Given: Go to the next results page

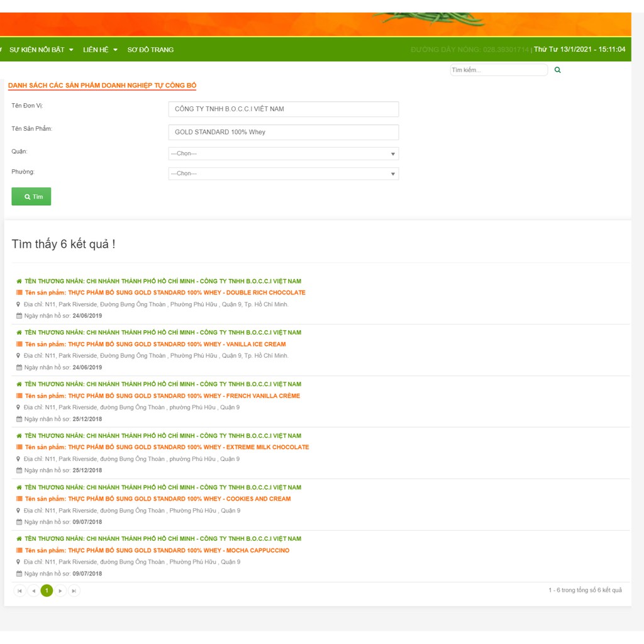Looking at the screenshot, I should (60, 591).
